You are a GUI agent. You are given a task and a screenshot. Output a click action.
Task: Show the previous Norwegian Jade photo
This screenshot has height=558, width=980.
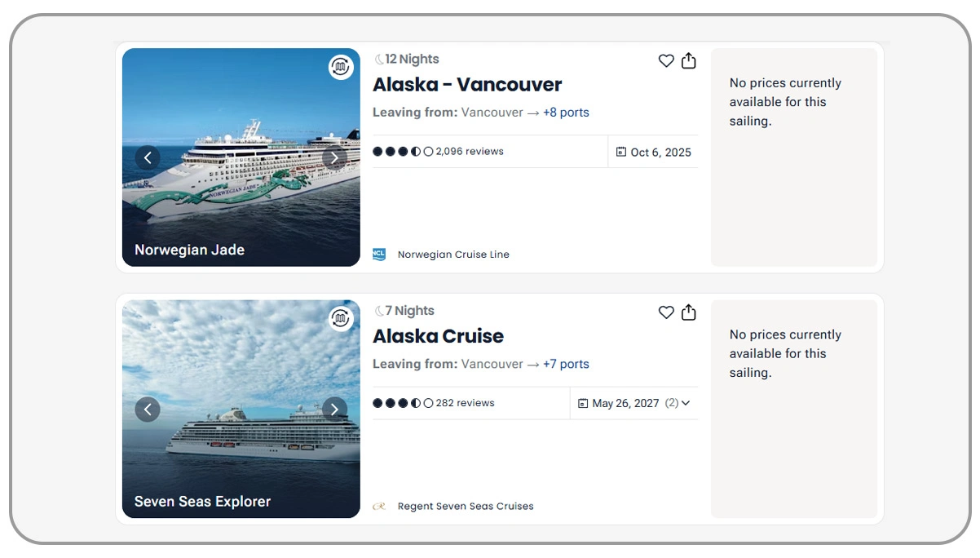[148, 157]
